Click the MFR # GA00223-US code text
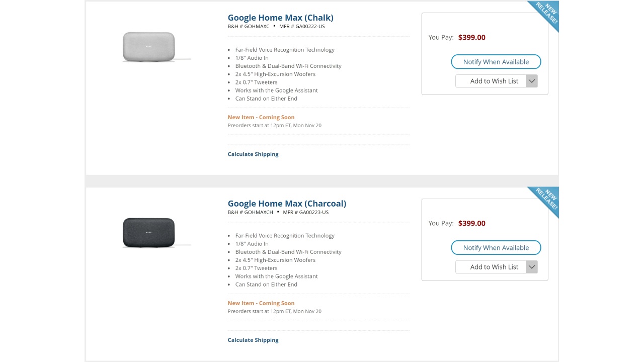 click(x=305, y=212)
